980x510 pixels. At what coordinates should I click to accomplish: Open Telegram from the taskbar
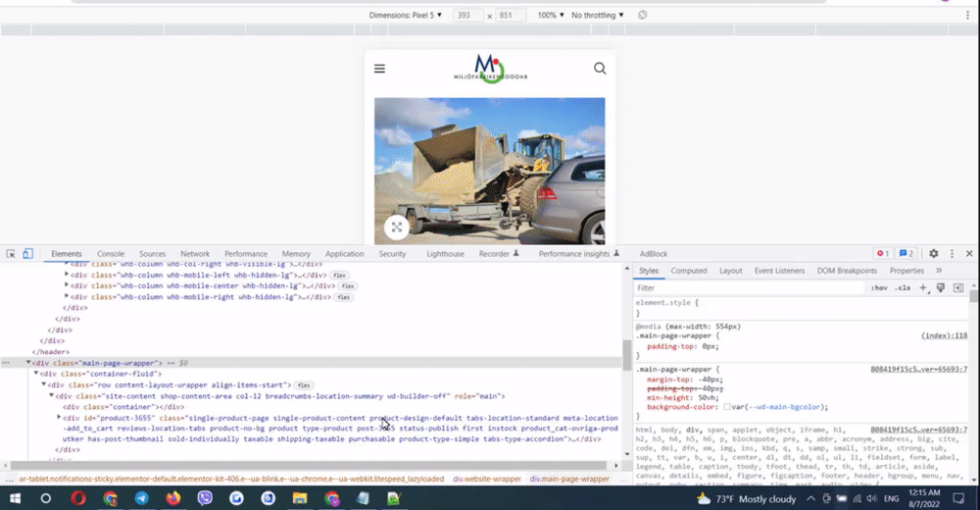(x=142, y=498)
